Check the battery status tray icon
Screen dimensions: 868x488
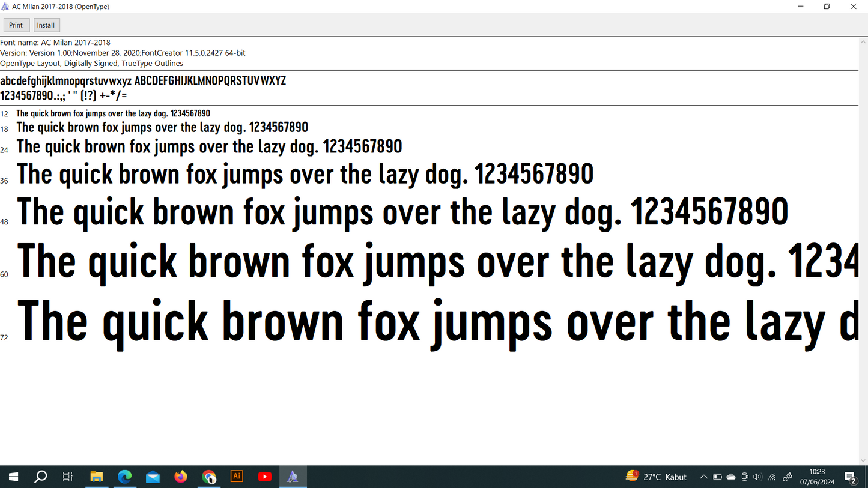click(717, 477)
